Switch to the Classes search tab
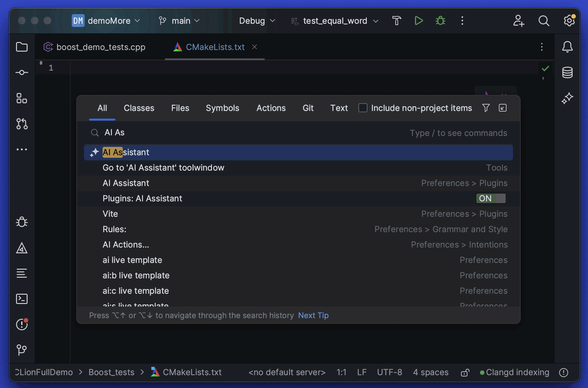This screenshot has height=388, width=588. [139, 108]
